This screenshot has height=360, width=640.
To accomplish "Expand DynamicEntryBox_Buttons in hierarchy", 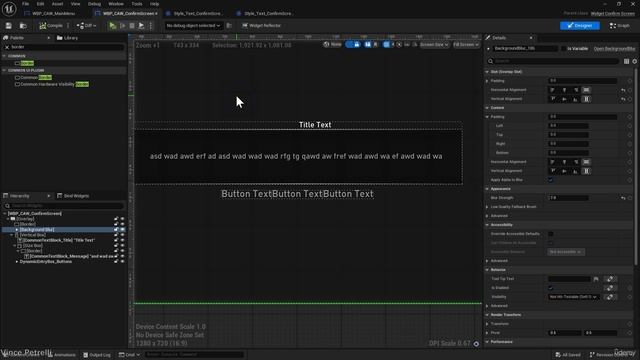I will coord(17,262).
